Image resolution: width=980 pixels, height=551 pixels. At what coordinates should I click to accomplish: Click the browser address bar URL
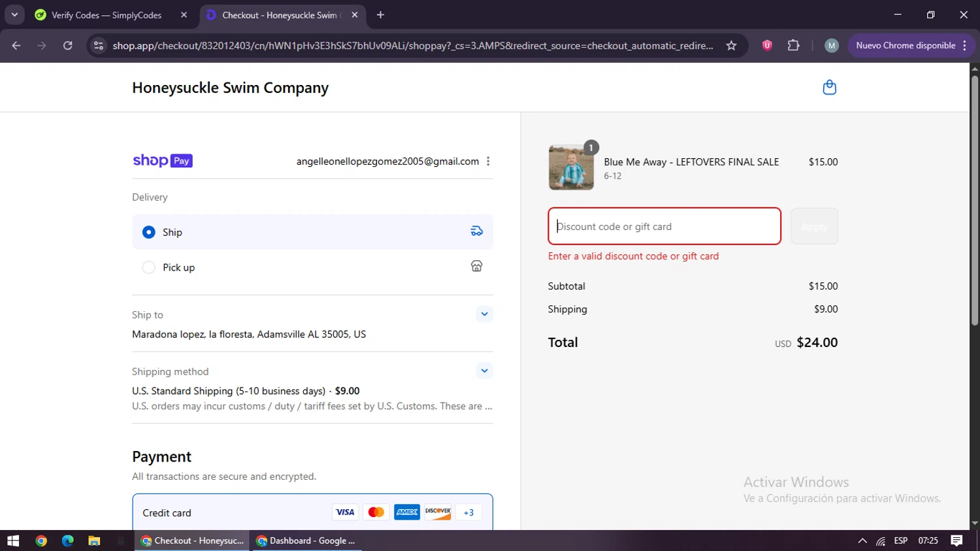[412, 46]
